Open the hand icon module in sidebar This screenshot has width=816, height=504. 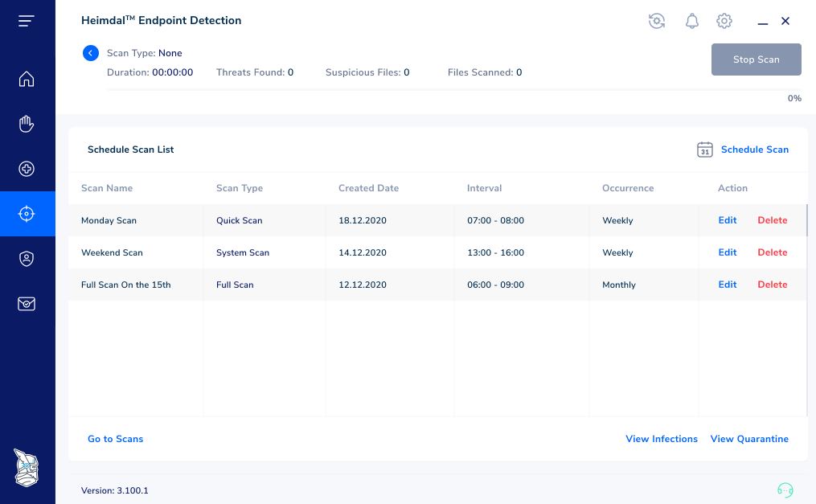click(27, 124)
